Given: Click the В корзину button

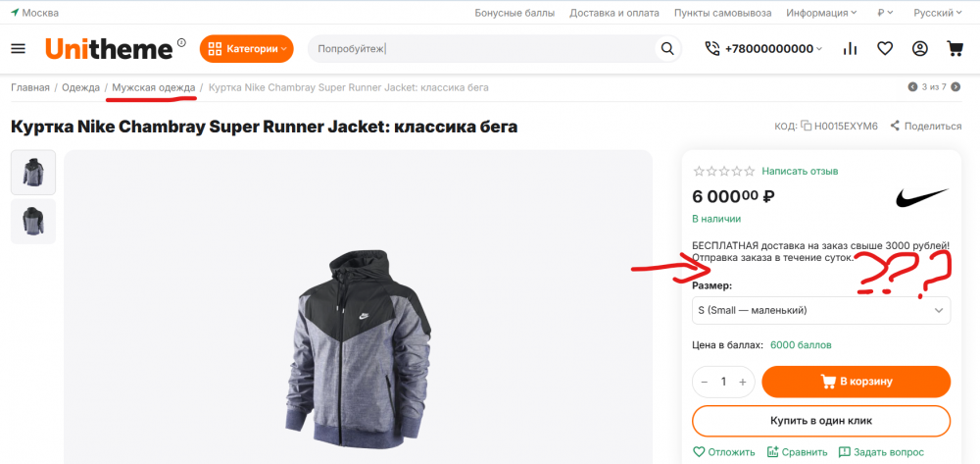Looking at the screenshot, I should coord(856,382).
